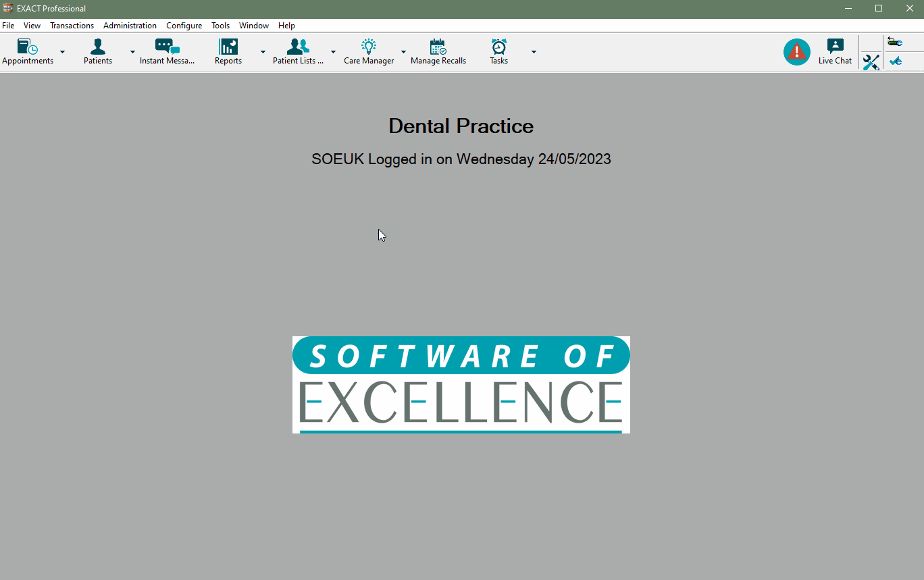The image size is (924, 580).
Task: Expand the Patient Lists dropdown arrow
Action: pos(333,52)
